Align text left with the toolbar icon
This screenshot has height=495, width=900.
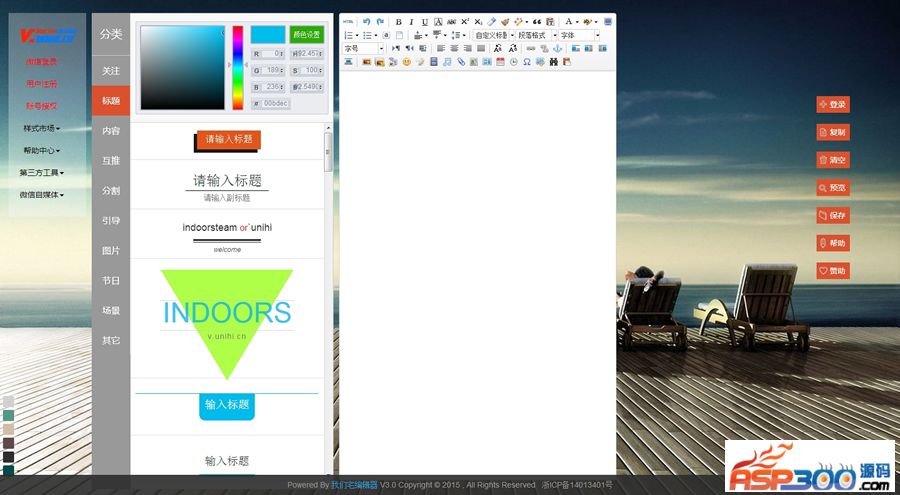(x=441, y=48)
